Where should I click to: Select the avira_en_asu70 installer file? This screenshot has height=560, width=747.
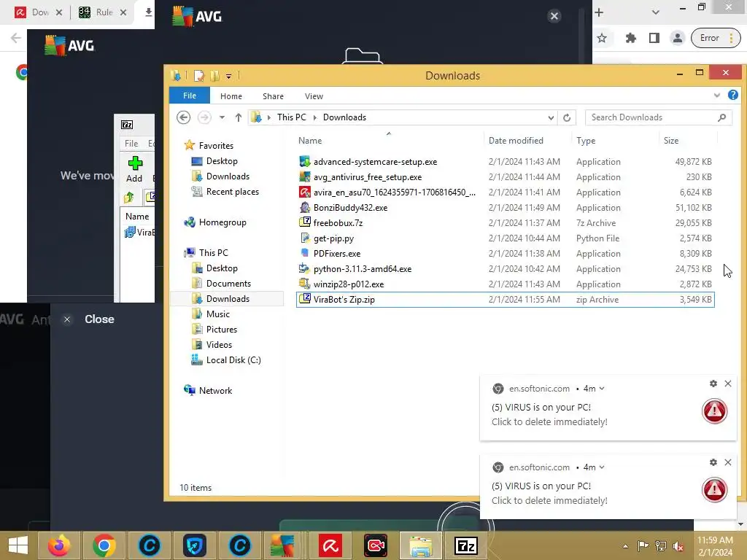(505, 192)
